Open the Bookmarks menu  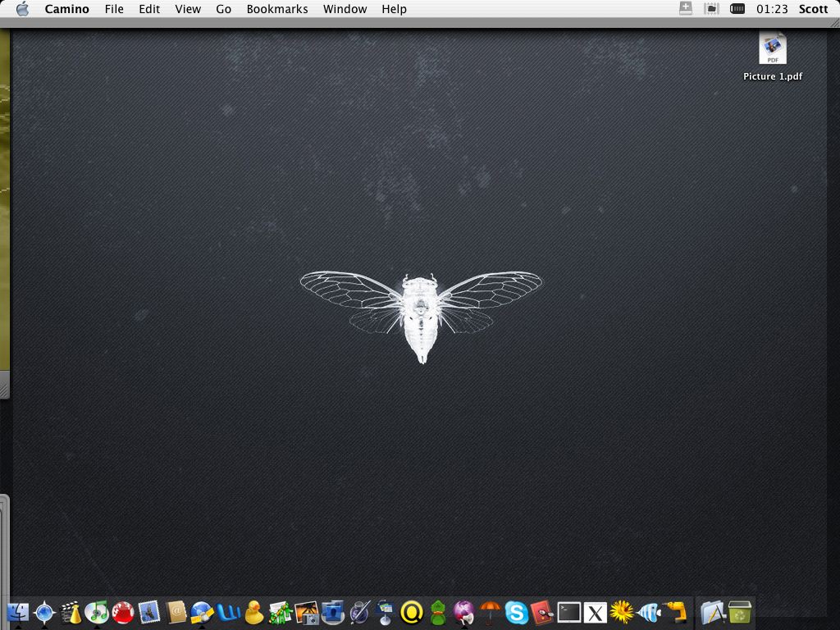[x=277, y=9]
